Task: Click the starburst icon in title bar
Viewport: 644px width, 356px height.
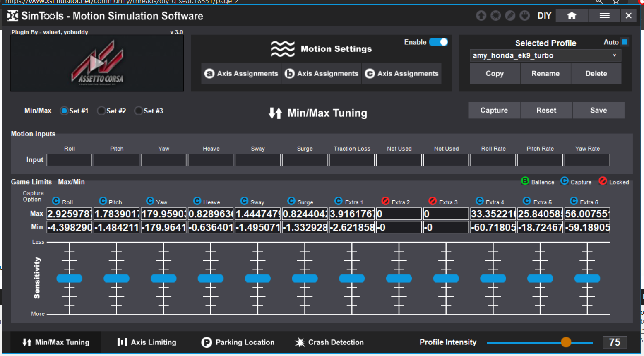Action: (495, 16)
